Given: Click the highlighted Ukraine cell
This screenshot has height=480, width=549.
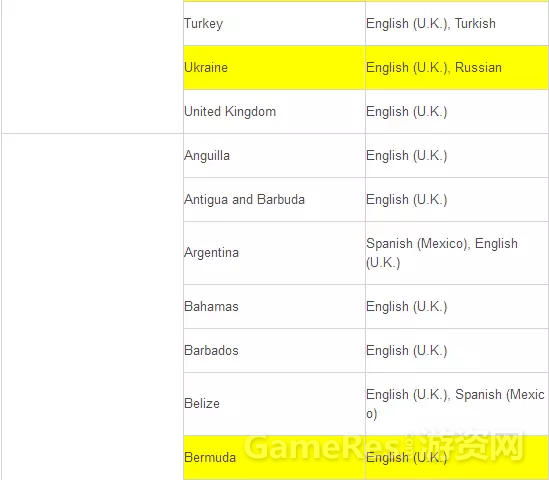Looking at the screenshot, I should click(x=274, y=68).
